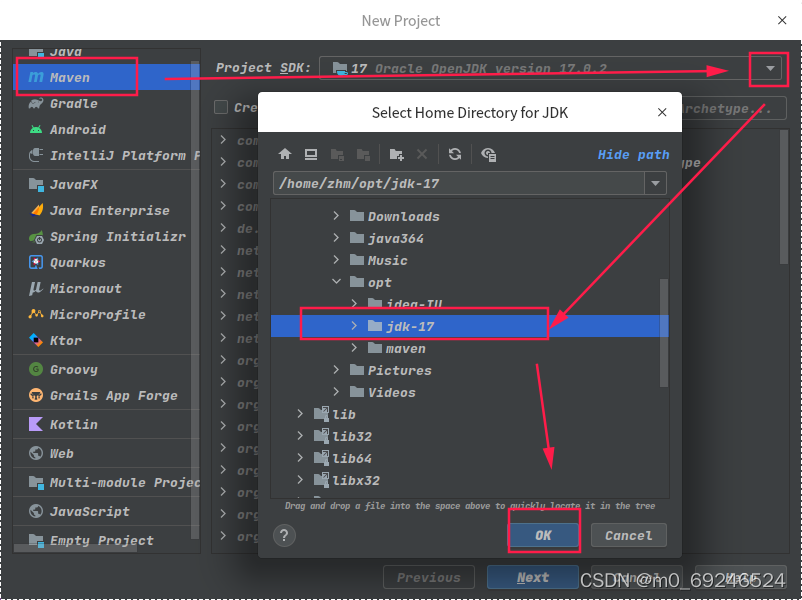Viewport: 802px width, 600px height.
Task: Expand the lib directory
Action: [300, 414]
